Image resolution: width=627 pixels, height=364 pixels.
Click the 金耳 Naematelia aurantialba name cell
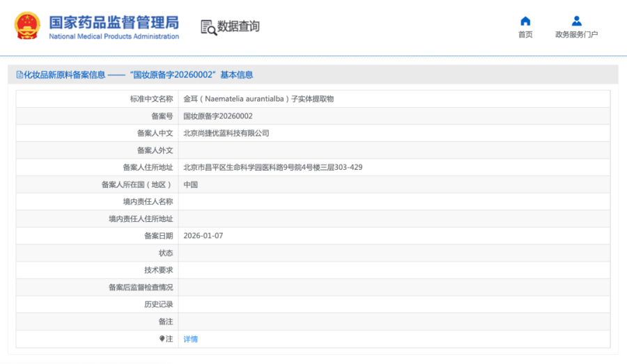[258, 99]
